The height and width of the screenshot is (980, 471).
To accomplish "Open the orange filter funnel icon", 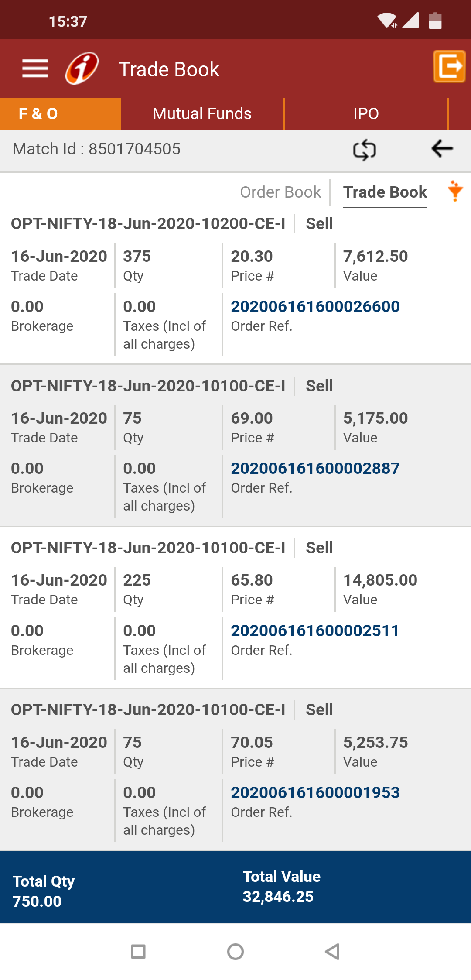I will tap(455, 191).
